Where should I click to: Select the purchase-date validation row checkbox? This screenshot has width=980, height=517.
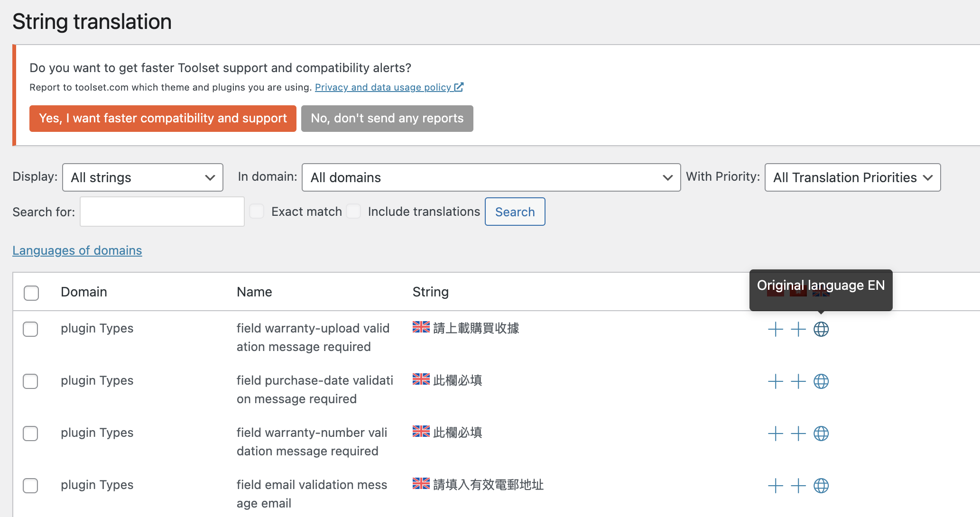click(x=30, y=381)
